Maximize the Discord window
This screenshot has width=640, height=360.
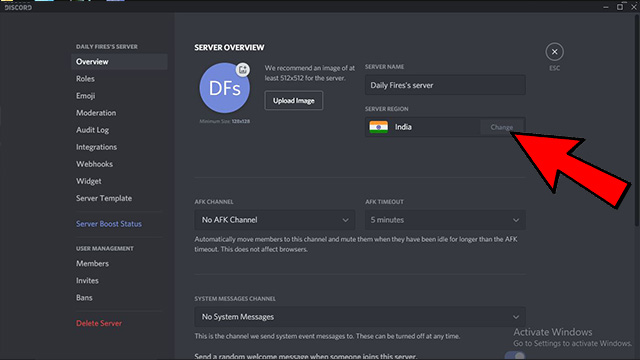pyautogui.click(x=620, y=7)
